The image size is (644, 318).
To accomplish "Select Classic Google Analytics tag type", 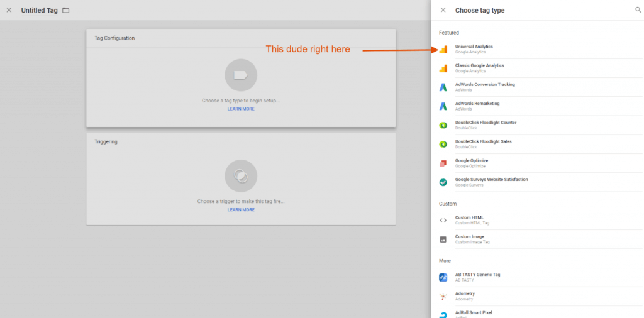I will (x=540, y=68).
